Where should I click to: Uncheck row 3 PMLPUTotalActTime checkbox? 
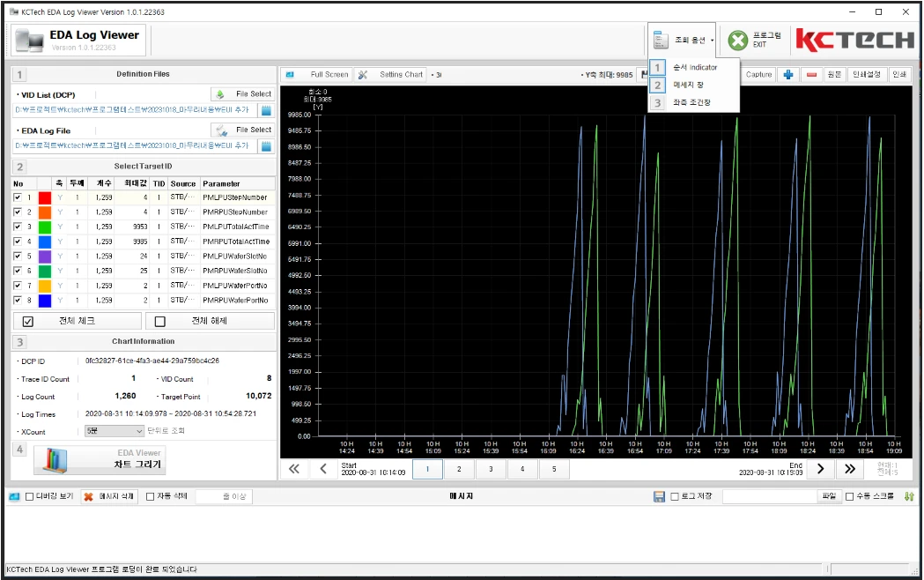click(18, 227)
